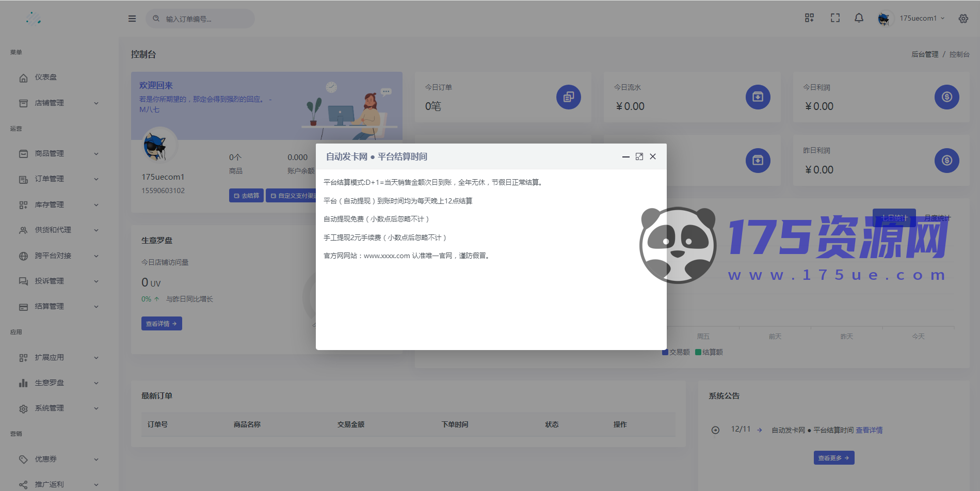
Task: Click the 投诉管理 chat icon
Action: click(x=23, y=281)
